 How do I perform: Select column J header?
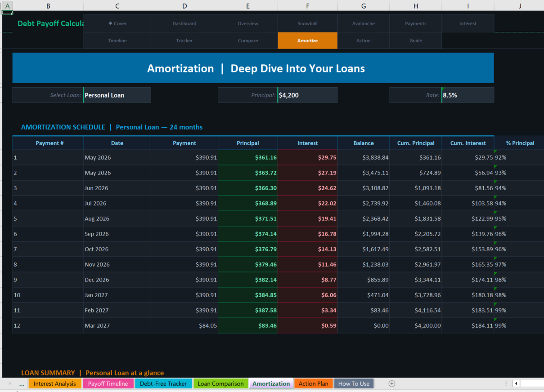(x=520, y=6)
